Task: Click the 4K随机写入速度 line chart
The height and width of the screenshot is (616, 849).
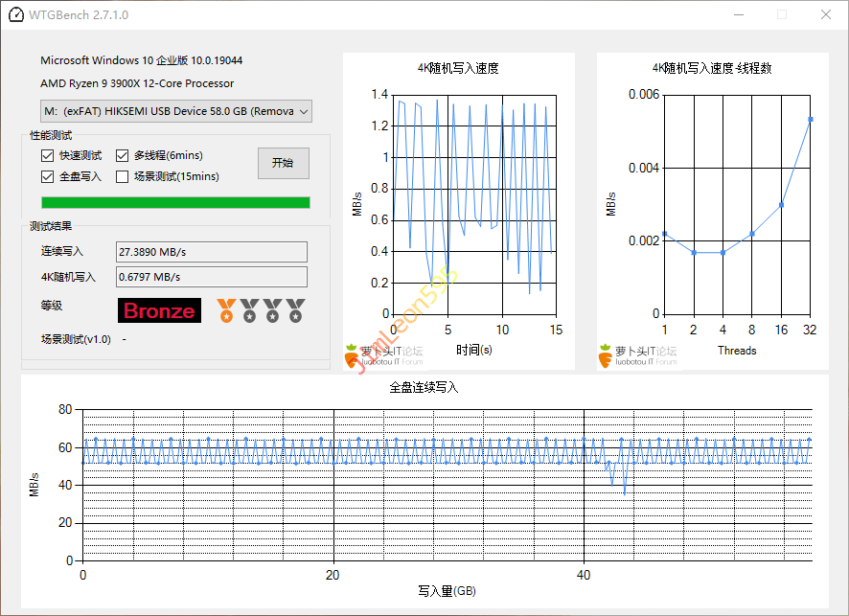Action: click(x=473, y=203)
